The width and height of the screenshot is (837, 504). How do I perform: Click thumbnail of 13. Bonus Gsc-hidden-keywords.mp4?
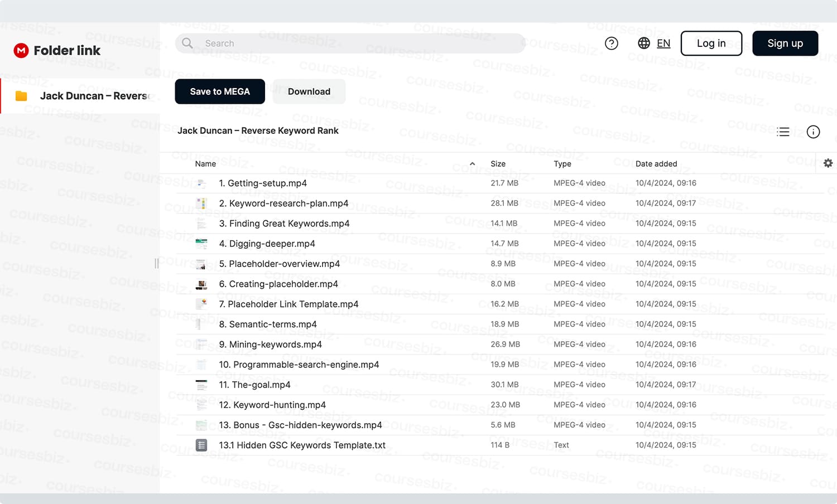pyautogui.click(x=201, y=425)
